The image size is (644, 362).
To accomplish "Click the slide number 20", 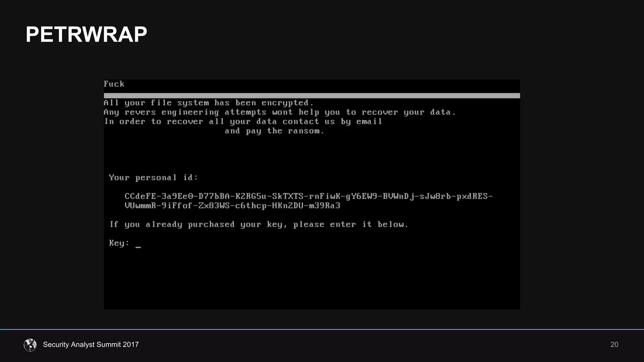I will [x=614, y=344].
